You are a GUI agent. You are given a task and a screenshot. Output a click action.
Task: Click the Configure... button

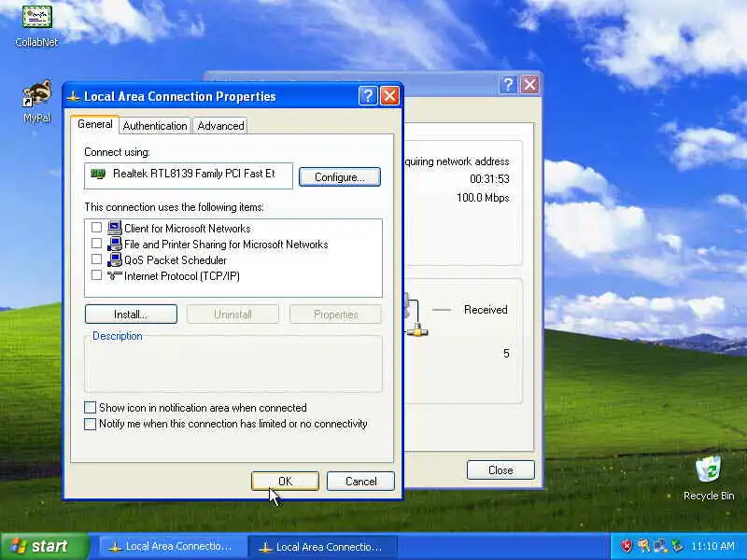[x=340, y=177]
